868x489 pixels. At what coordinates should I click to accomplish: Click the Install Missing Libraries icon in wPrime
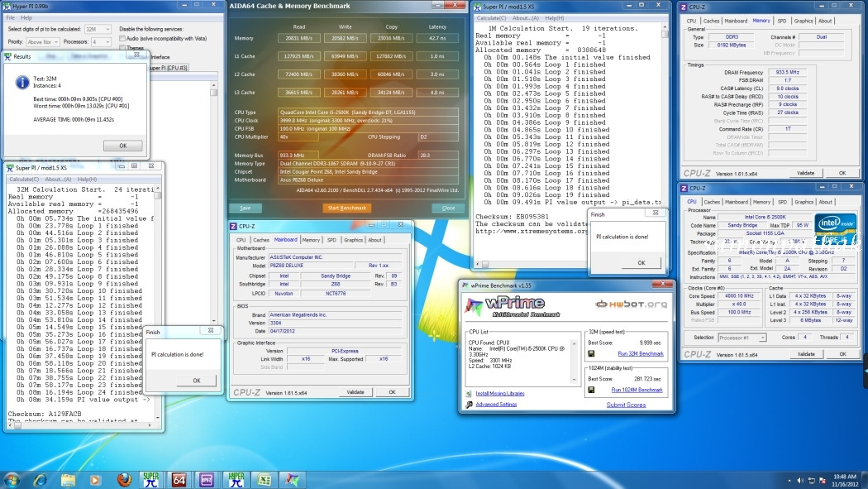pos(469,394)
